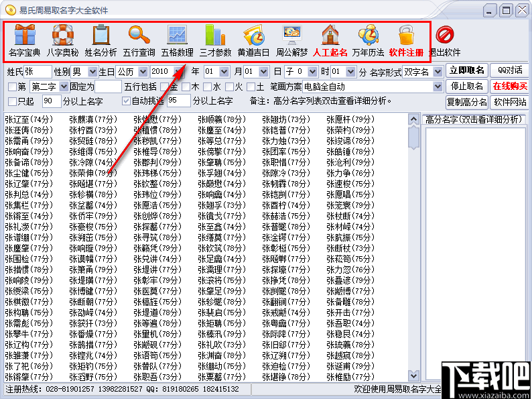Viewport: 532px width, 399px height.
Task: Open the 双字名 name format dropdown
Action: click(x=438, y=72)
